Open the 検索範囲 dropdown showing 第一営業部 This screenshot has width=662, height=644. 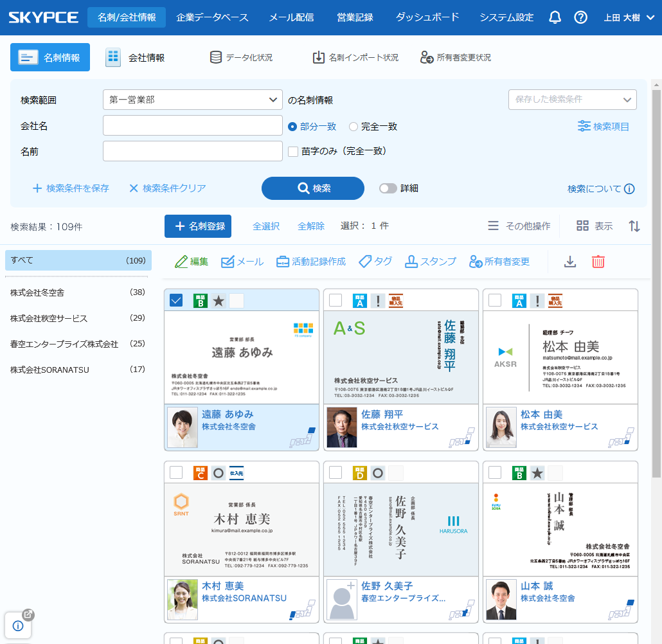(x=192, y=100)
